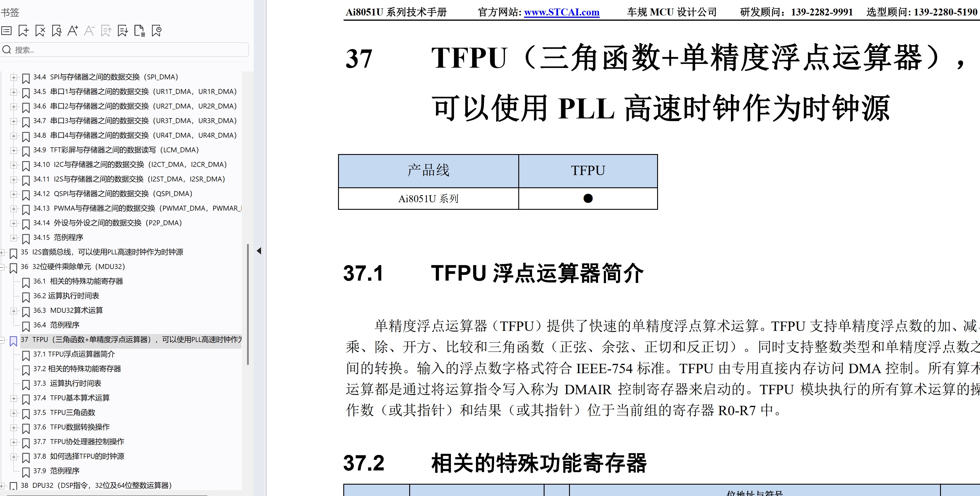
Task: Click the collapse-all bookmarks icon
Action: click(x=156, y=31)
